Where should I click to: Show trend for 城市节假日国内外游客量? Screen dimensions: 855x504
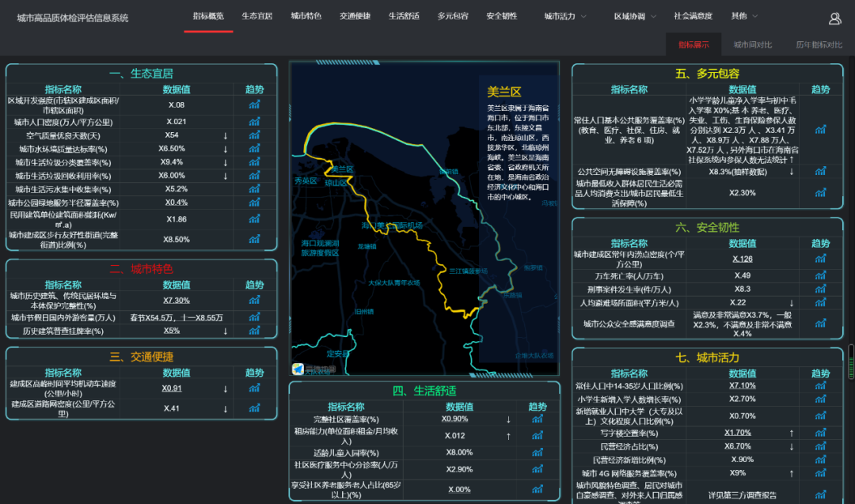254,317
